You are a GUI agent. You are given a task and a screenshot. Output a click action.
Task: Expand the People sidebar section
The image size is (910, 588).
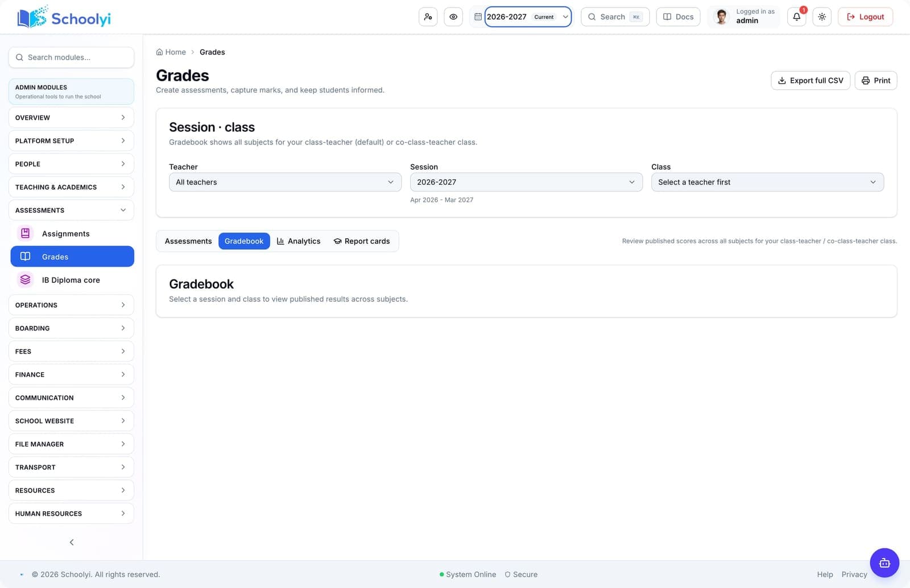(71, 164)
